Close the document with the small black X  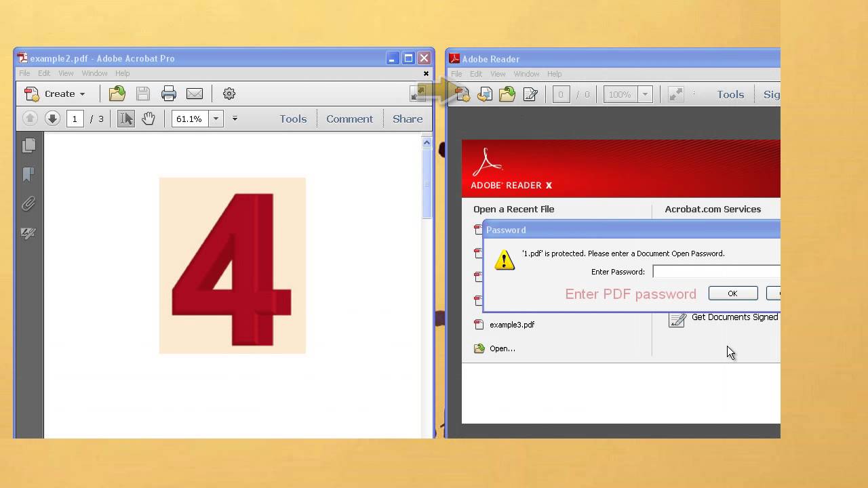point(426,73)
